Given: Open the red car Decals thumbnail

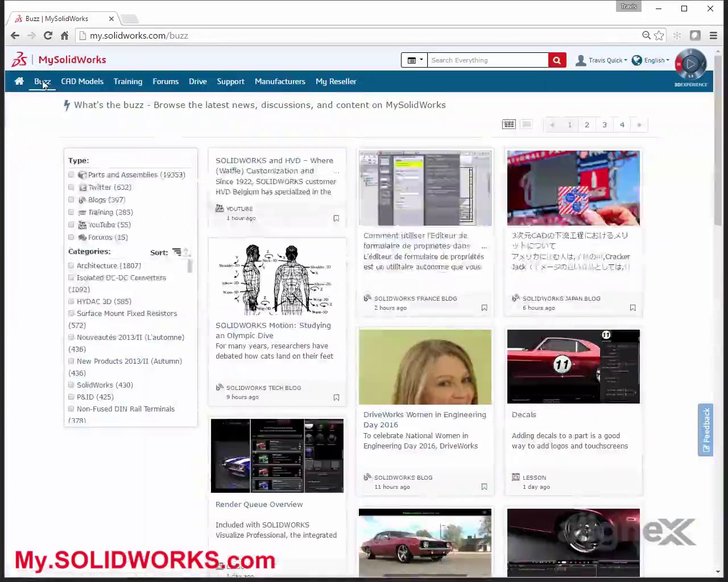Looking at the screenshot, I should tap(573, 367).
